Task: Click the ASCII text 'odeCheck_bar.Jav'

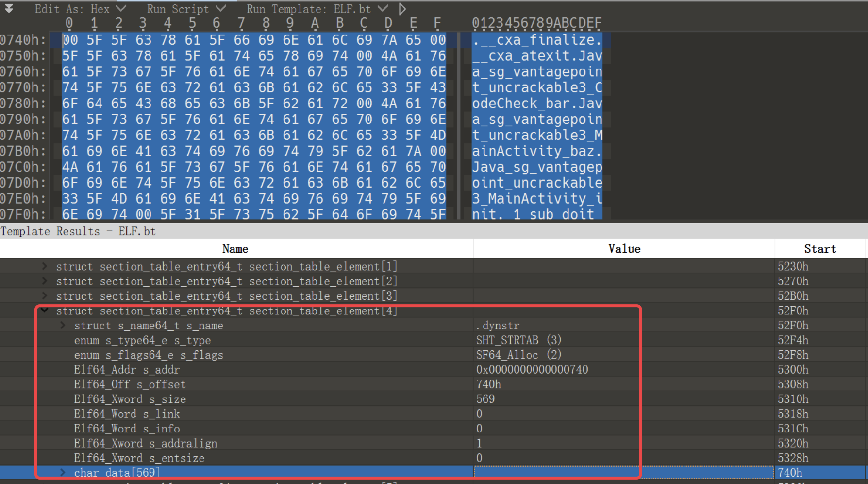Action: pos(537,104)
